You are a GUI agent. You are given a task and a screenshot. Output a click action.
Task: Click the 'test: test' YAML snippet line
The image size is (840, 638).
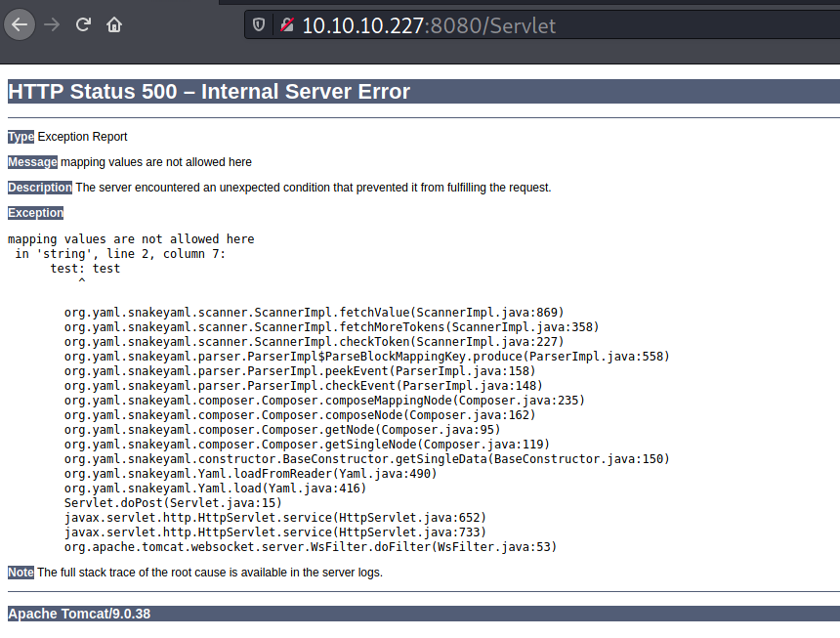(x=85, y=269)
